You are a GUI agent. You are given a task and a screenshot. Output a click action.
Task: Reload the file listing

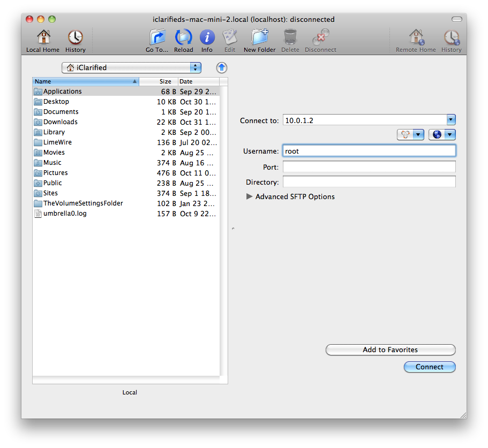183,41
